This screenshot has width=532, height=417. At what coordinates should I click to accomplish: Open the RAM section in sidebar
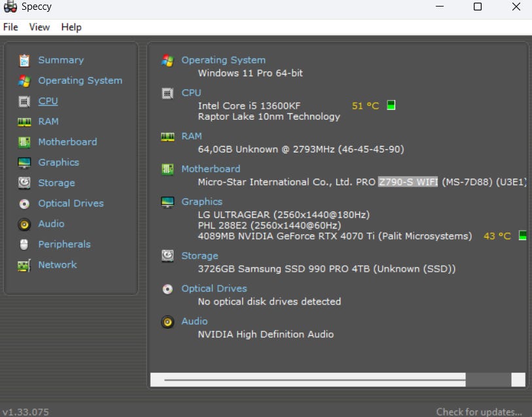[x=48, y=122]
